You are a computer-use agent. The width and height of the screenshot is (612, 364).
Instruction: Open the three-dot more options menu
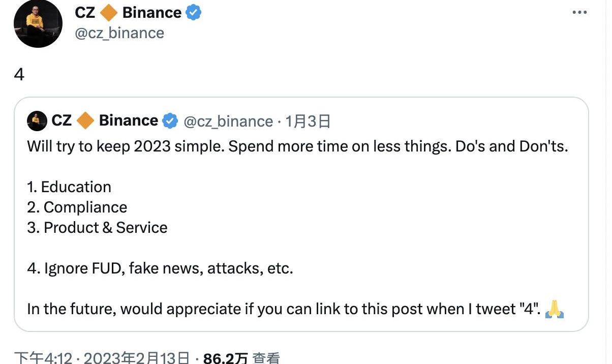pos(579,13)
